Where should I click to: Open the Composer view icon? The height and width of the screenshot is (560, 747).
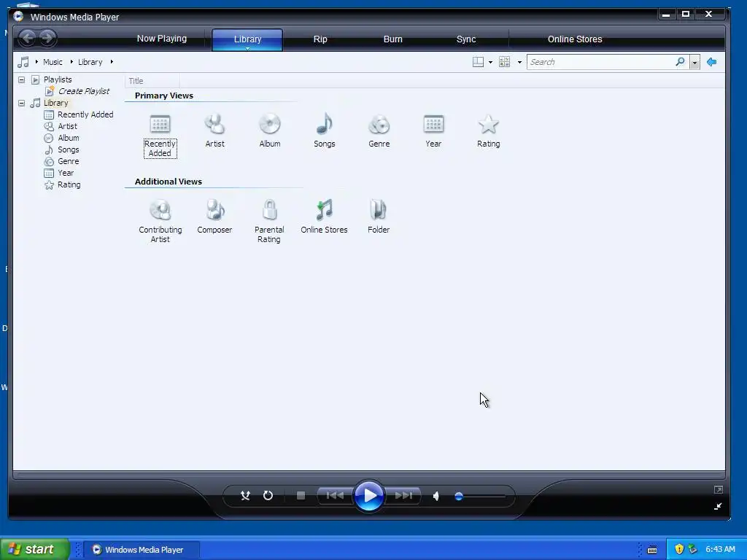[x=215, y=210]
